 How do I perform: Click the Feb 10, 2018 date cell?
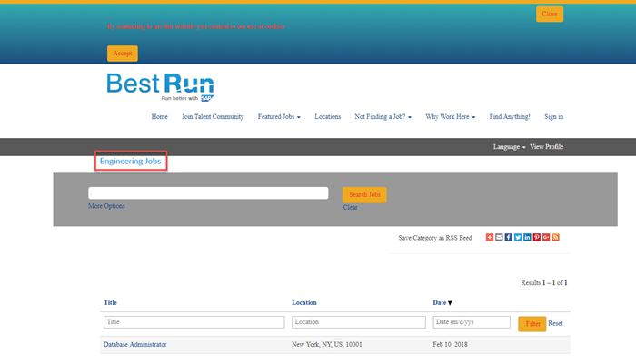coord(451,345)
